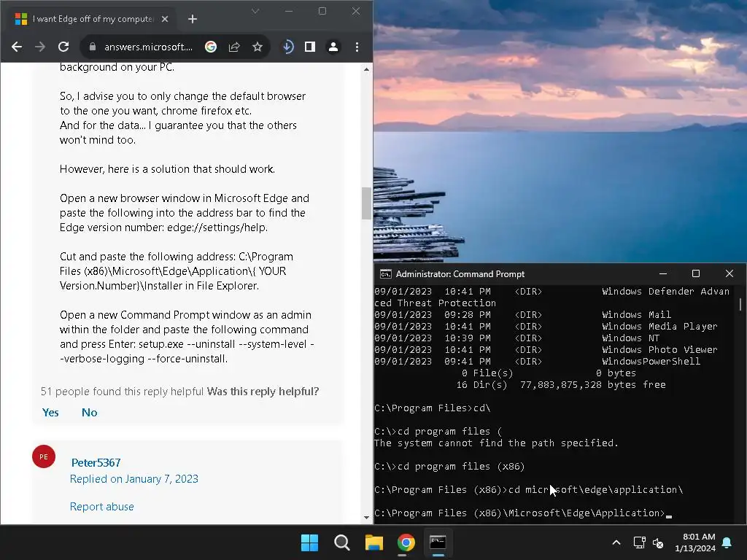The height and width of the screenshot is (560, 747).
Task: Click page scrollbar down arrow
Action: [x=366, y=518]
